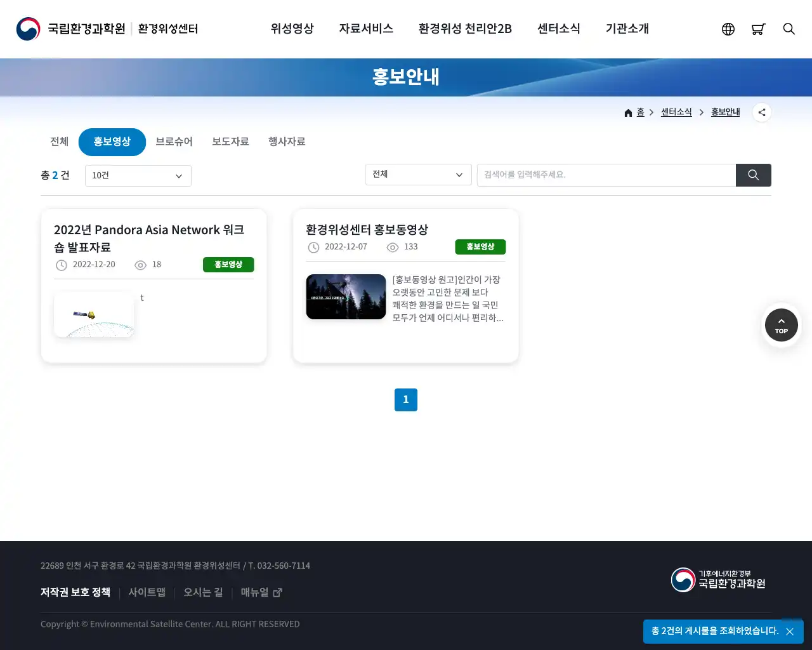Screen dimensions: 812x650
Task: Select the 전체 tab
Action: [x=60, y=142]
